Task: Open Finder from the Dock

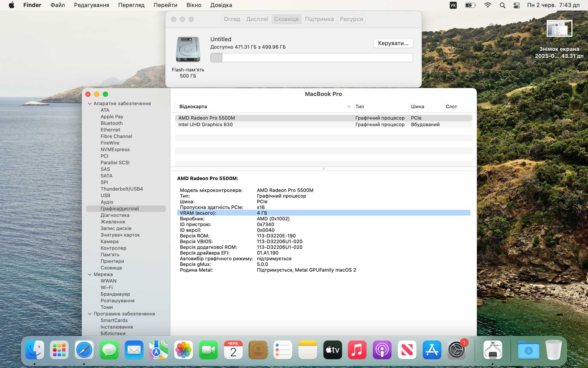Action: 35,350
